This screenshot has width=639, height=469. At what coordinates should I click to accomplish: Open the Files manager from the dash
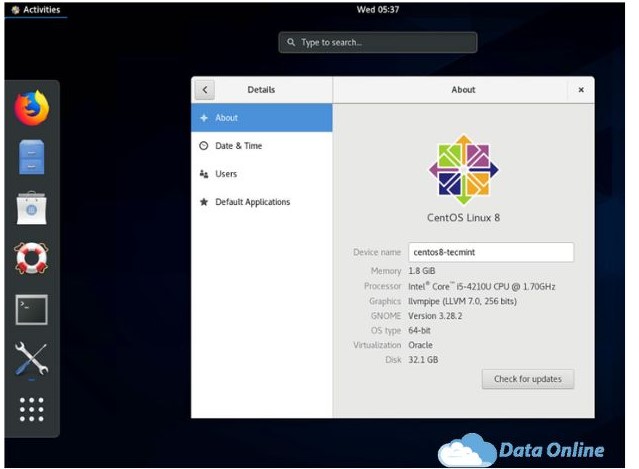(x=32, y=157)
